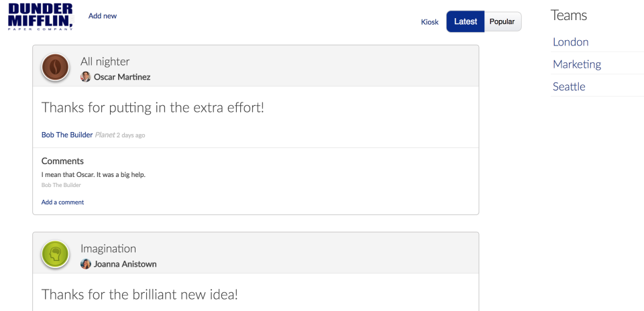Click the All nighter badge title
644x311 pixels.
click(x=105, y=62)
